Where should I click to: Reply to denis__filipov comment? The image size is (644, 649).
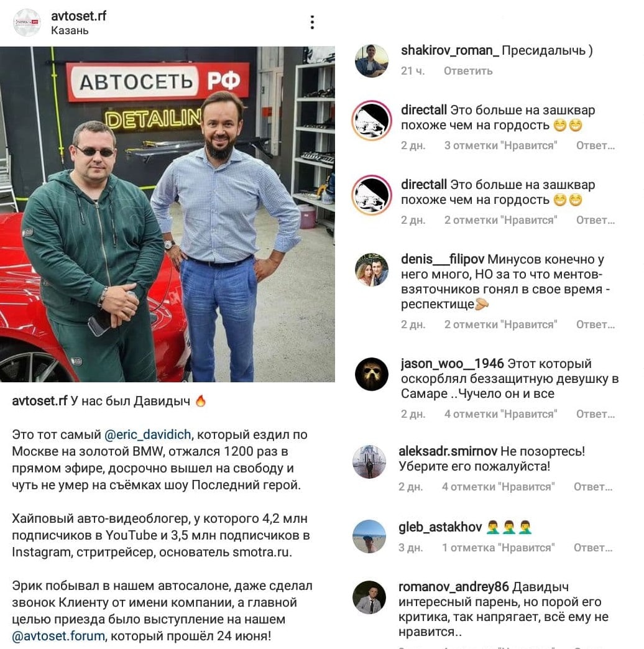point(596,324)
